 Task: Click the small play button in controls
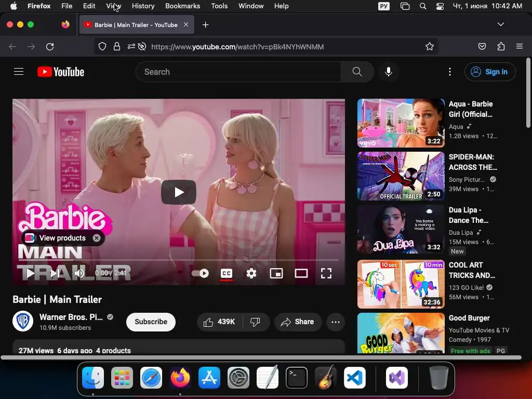[30, 273]
